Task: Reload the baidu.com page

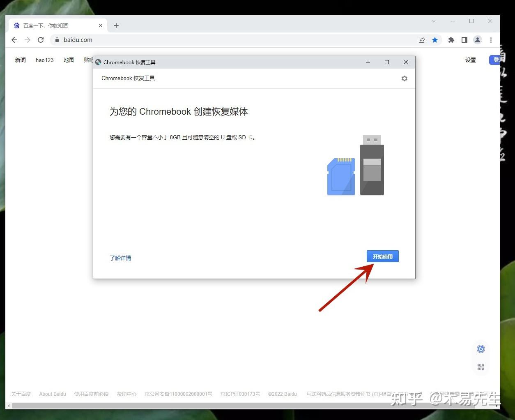Action: [41, 40]
